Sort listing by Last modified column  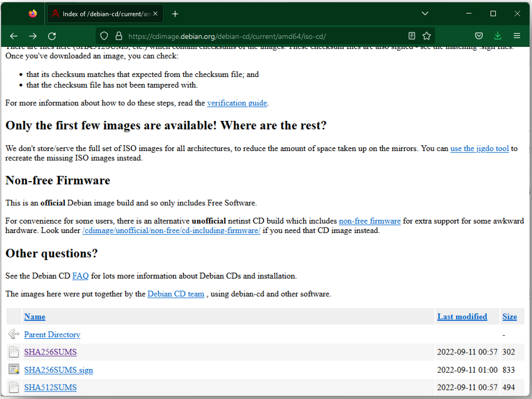[x=462, y=317]
